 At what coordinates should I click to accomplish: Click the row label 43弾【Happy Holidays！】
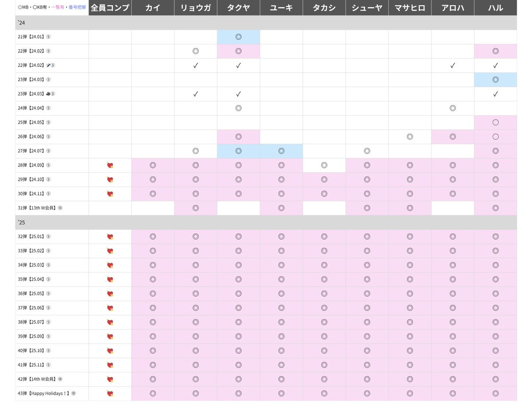click(x=47, y=393)
